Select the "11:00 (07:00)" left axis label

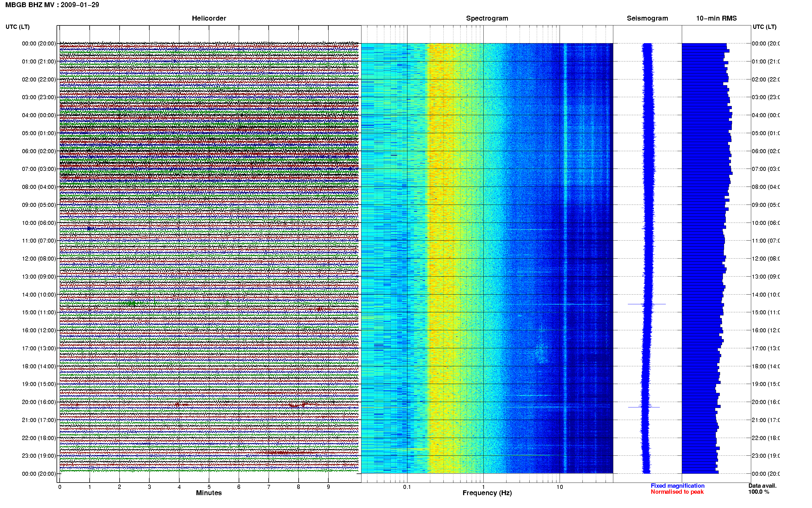click(39, 241)
